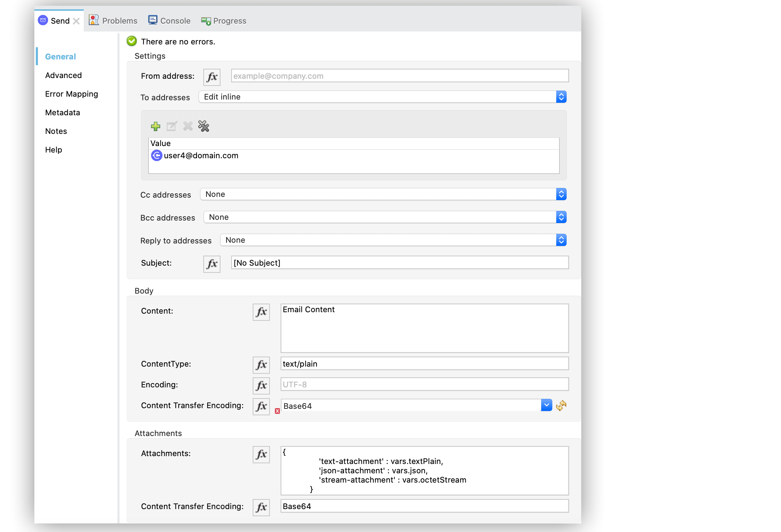Open the Base64 encoding dropdown
This screenshot has height=532, width=781.
(547, 405)
